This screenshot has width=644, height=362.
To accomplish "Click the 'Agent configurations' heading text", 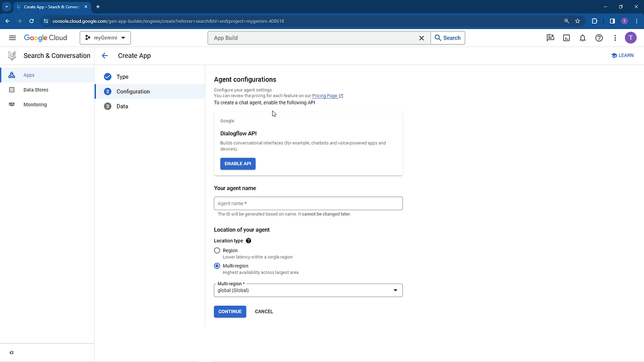I will click(x=244, y=79).
